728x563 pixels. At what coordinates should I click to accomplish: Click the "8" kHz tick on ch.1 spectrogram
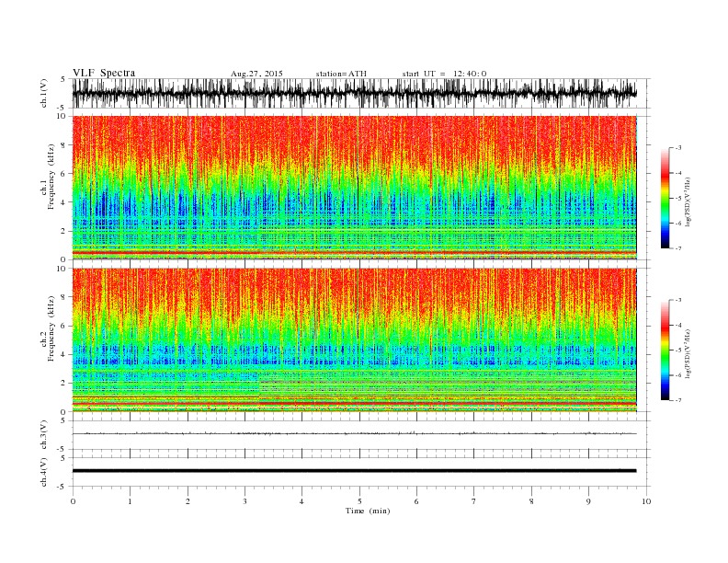tap(64, 145)
